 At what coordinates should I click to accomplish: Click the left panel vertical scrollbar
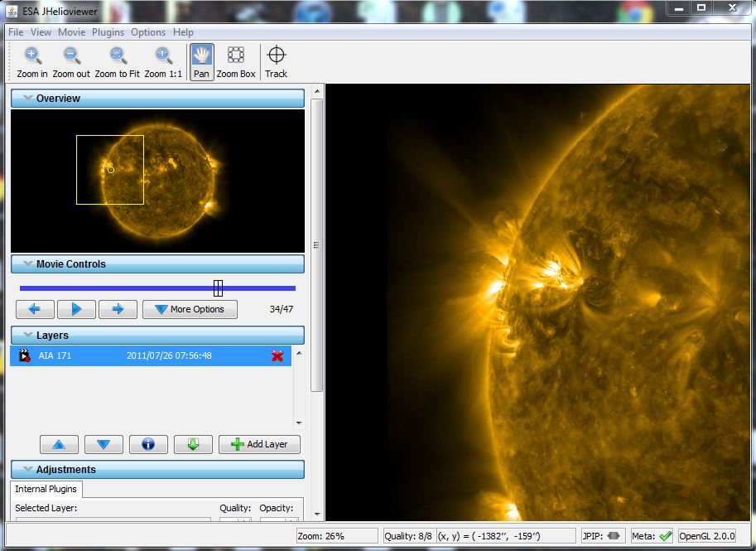(317, 245)
